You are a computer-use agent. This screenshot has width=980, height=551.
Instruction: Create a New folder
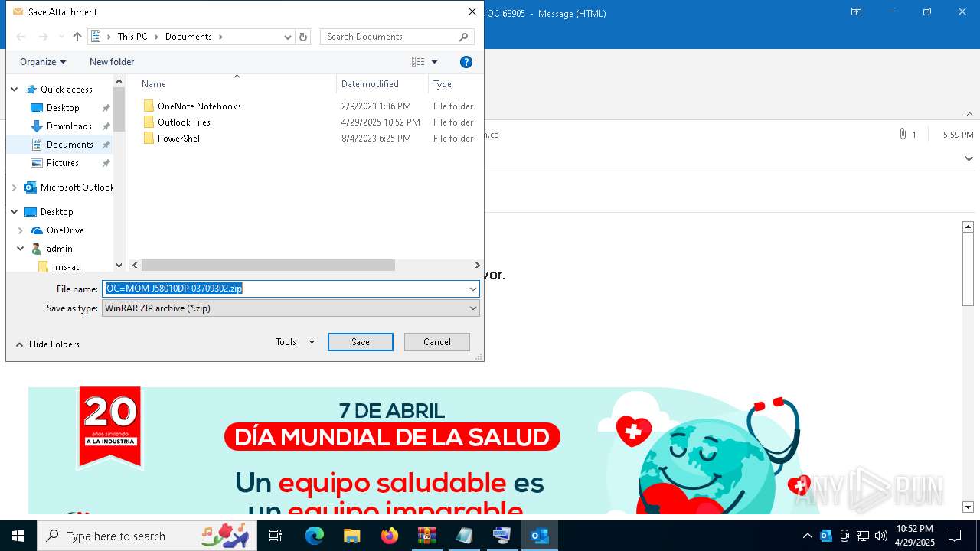(112, 62)
